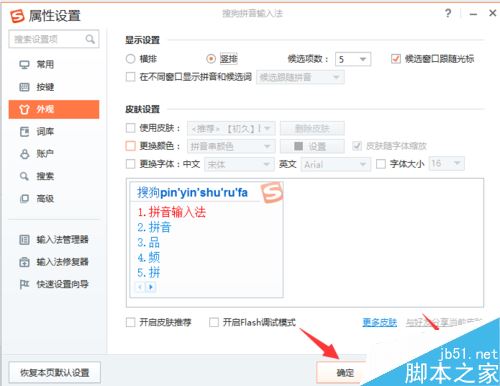This screenshot has height=386, width=500.
Task: Switch to the 账户 settings page
Action: coord(54,154)
